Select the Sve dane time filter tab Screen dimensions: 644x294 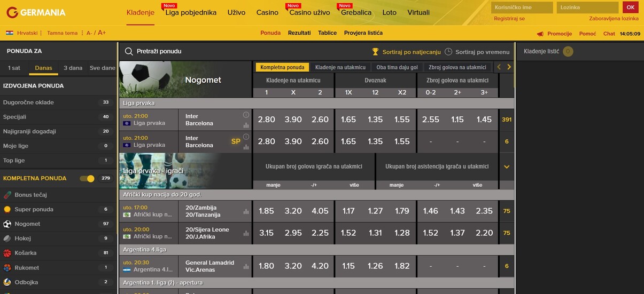coord(103,68)
